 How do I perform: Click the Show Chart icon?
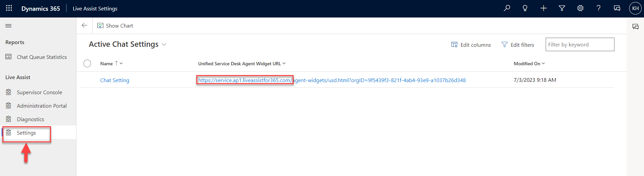(x=100, y=26)
